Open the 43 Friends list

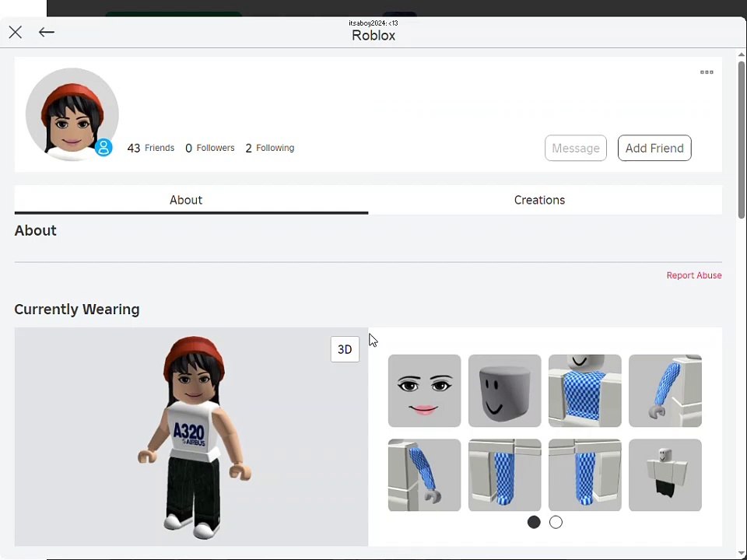click(x=150, y=148)
